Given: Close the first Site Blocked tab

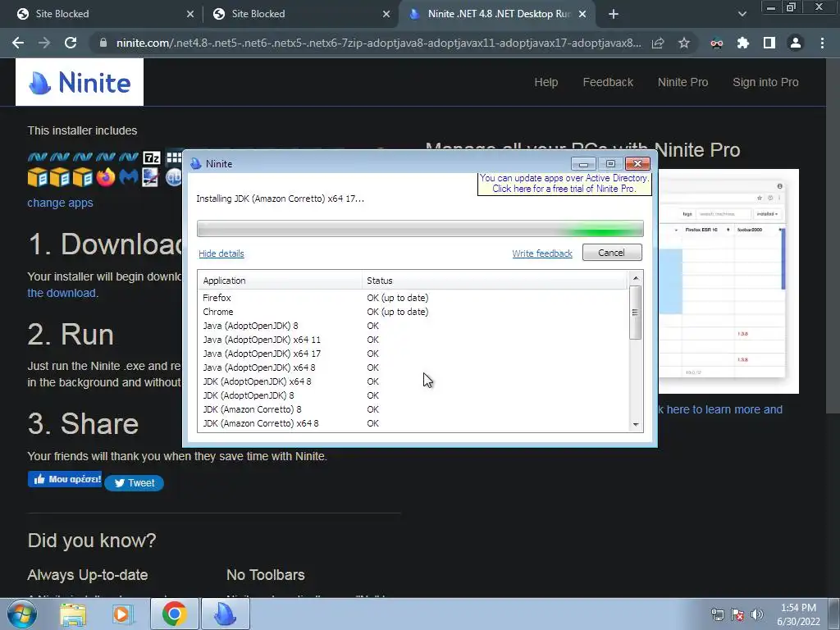Looking at the screenshot, I should tap(190, 15).
